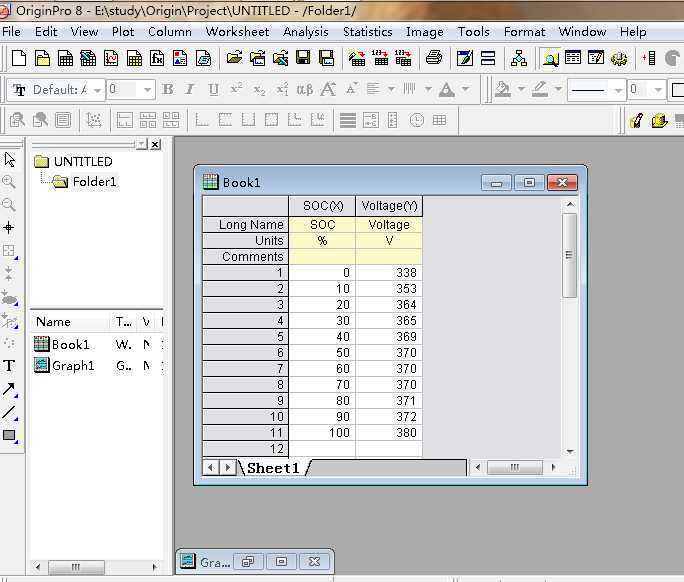The width and height of the screenshot is (684, 582).
Task: Click the rescale graph icon
Action: tap(93, 120)
